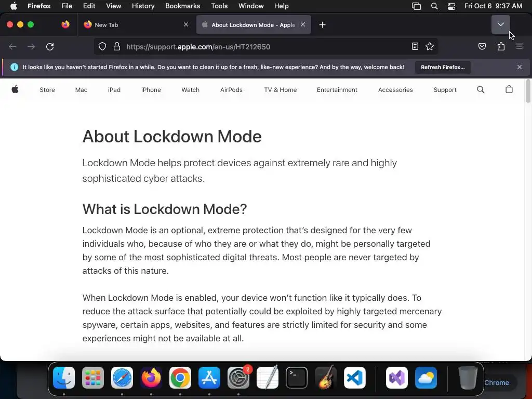532x399 pixels.
Task: Go back using the back arrow
Action: point(12,46)
